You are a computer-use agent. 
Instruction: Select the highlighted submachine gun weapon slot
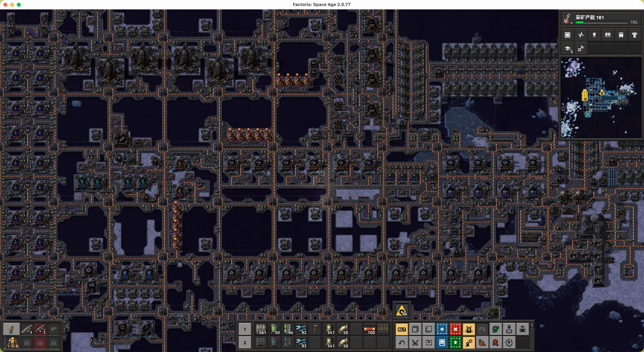point(40,329)
